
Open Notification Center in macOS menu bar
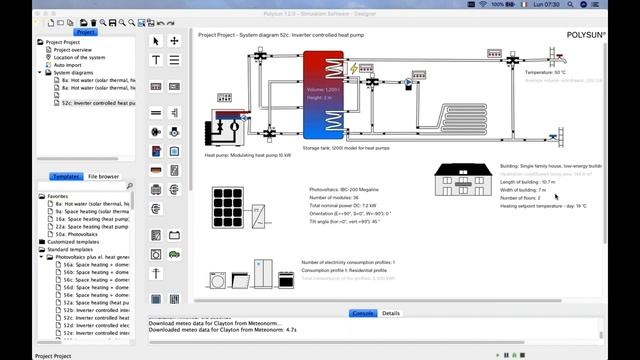pos(596,4)
